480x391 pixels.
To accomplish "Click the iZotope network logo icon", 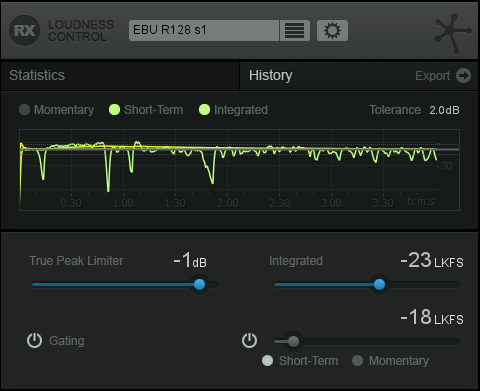I will pos(453,33).
